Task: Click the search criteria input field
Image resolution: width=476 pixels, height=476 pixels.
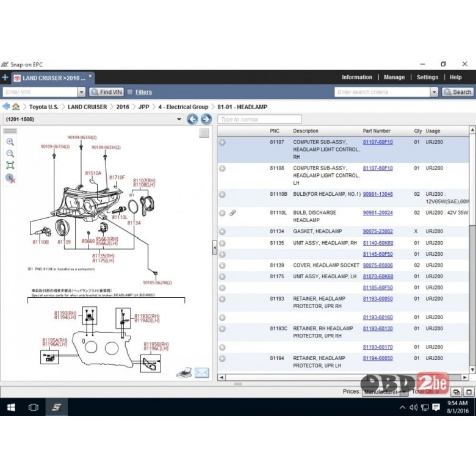Action: (x=382, y=92)
